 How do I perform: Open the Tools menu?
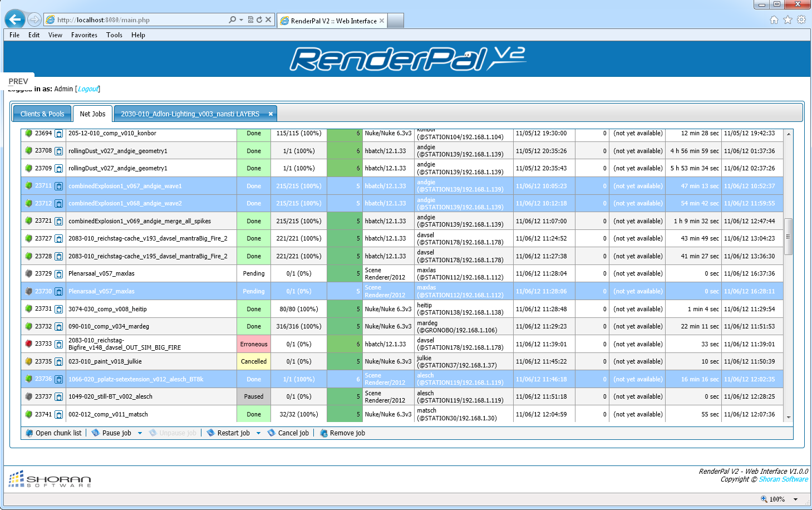(x=114, y=35)
